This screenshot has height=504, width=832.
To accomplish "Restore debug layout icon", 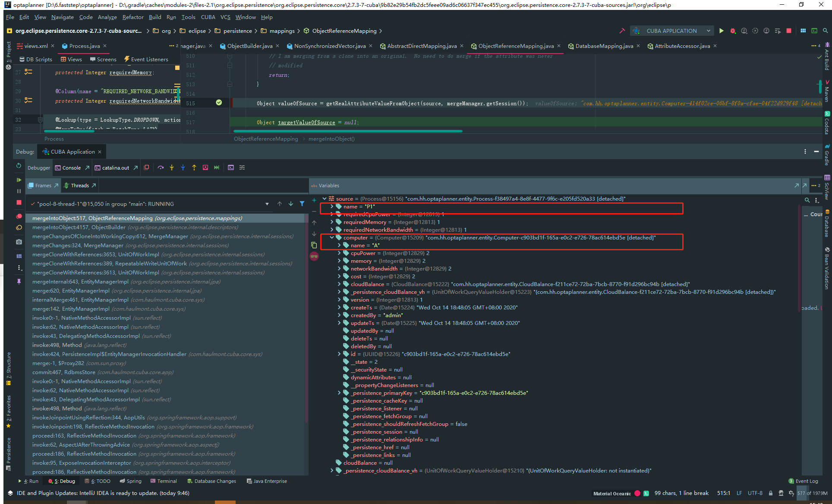I will [19, 256].
